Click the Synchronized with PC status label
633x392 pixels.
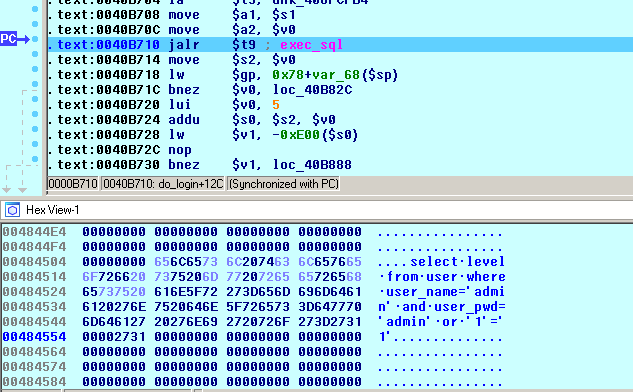[283, 184]
